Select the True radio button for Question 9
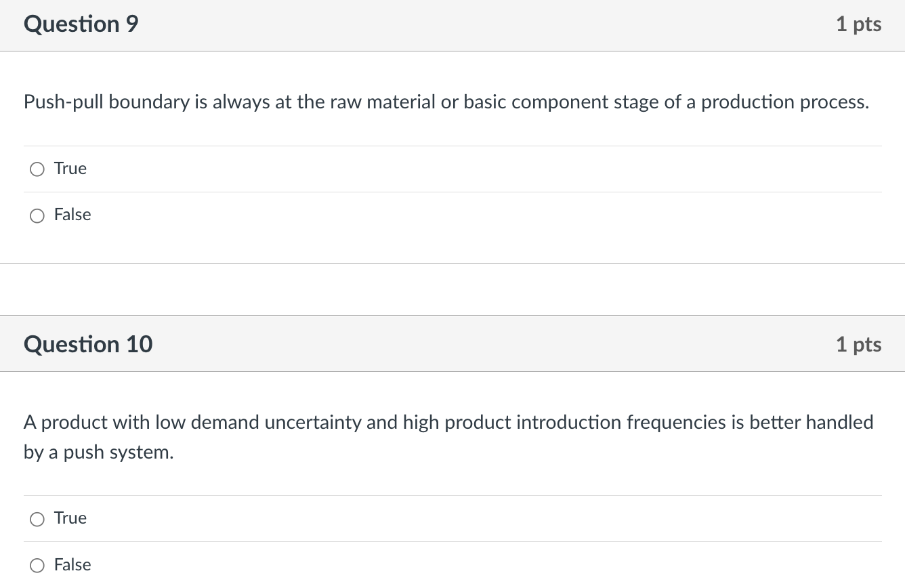This screenshot has width=905, height=588. point(37,169)
